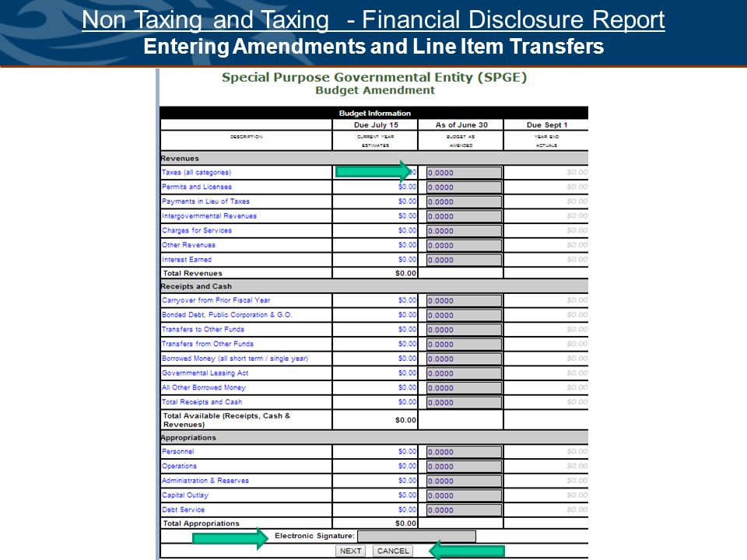Open the Administration & Reserves link
Screen dimensions: 747x560
pos(205,481)
